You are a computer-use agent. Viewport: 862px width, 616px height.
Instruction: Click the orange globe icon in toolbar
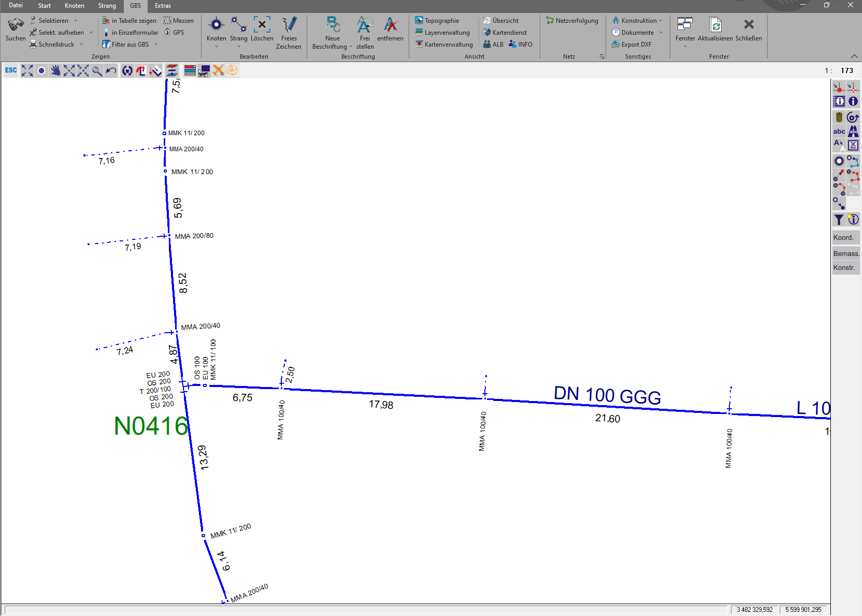[233, 70]
